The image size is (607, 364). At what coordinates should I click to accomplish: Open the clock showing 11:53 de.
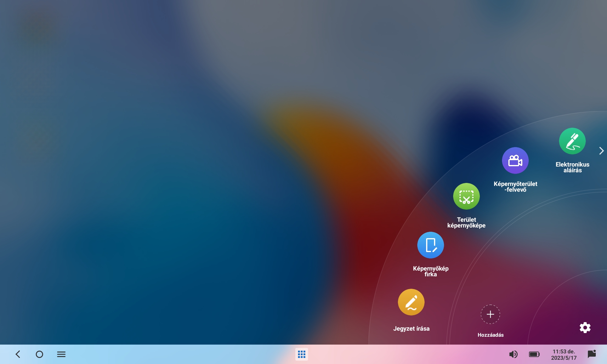564,351
